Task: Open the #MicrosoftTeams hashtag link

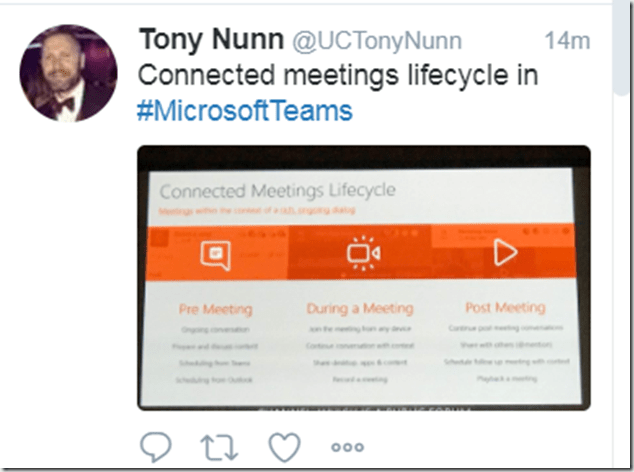Action: pyautogui.click(x=244, y=110)
